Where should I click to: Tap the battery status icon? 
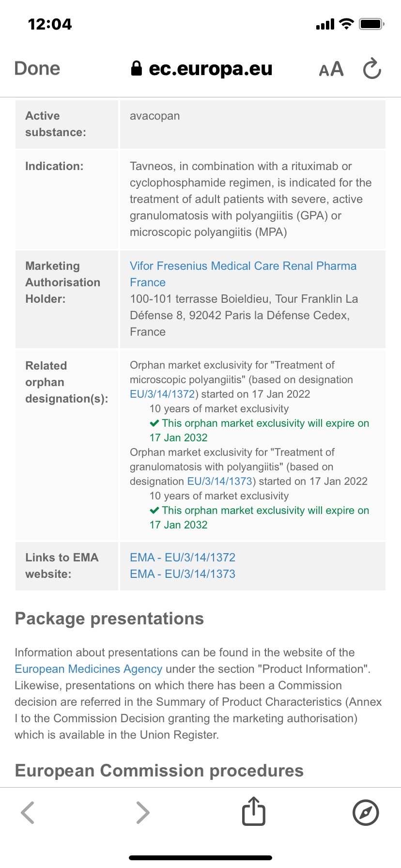(x=371, y=24)
